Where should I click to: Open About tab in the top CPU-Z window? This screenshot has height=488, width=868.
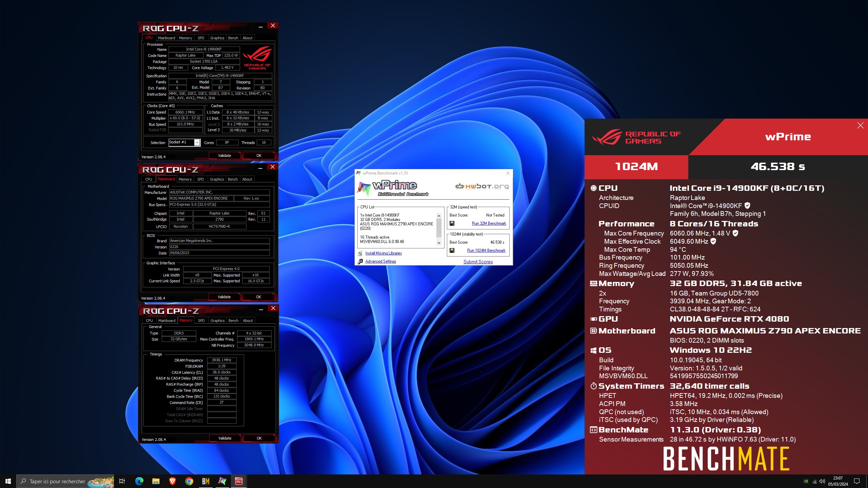[248, 38]
